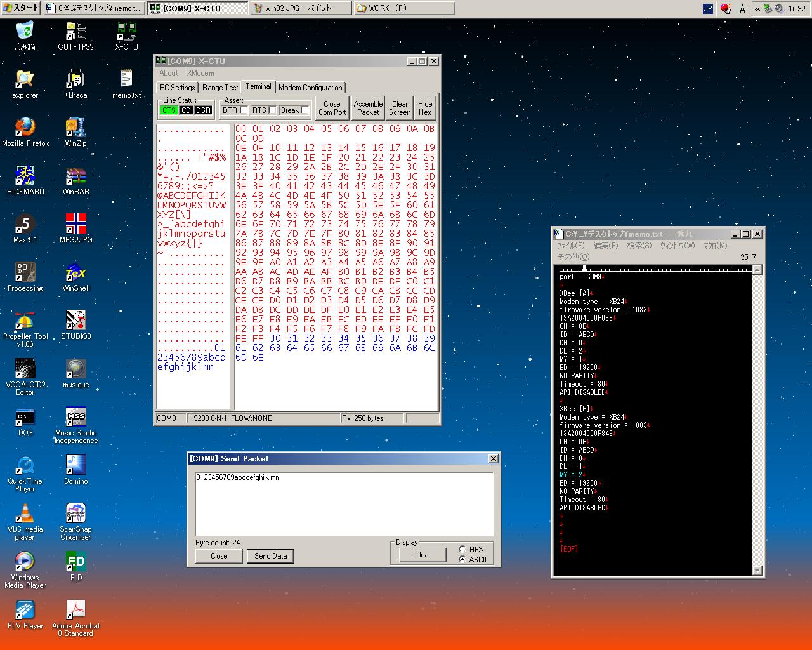This screenshot has width=812, height=650.
Task: Open the WinShell TeX icon
Action: click(x=75, y=272)
